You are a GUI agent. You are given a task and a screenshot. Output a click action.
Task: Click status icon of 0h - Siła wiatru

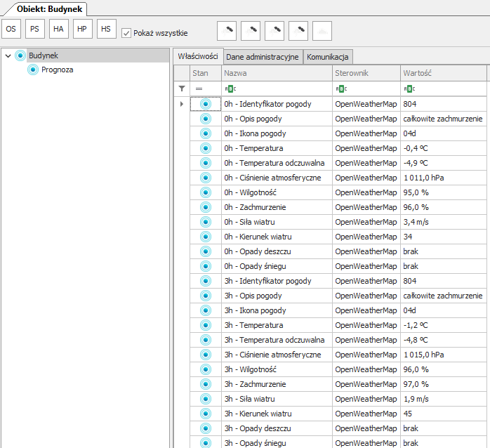tap(206, 222)
